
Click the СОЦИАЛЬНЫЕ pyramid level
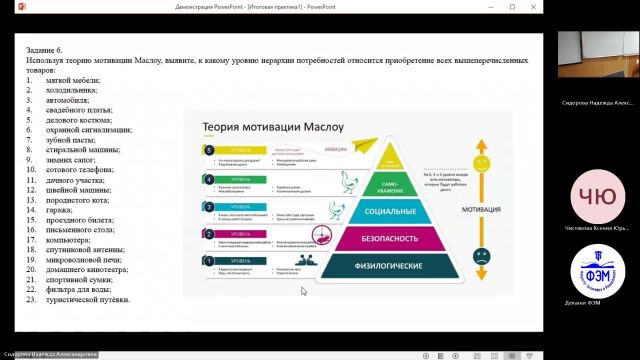(390, 211)
